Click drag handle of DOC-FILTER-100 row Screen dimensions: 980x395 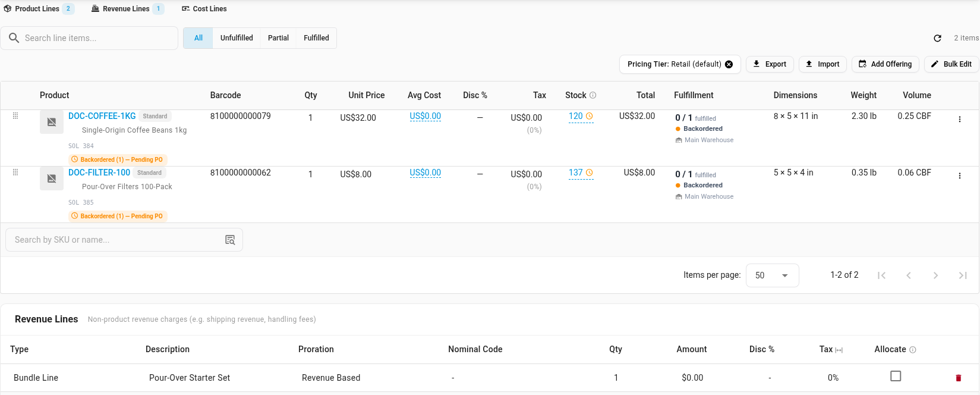point(15,172)
